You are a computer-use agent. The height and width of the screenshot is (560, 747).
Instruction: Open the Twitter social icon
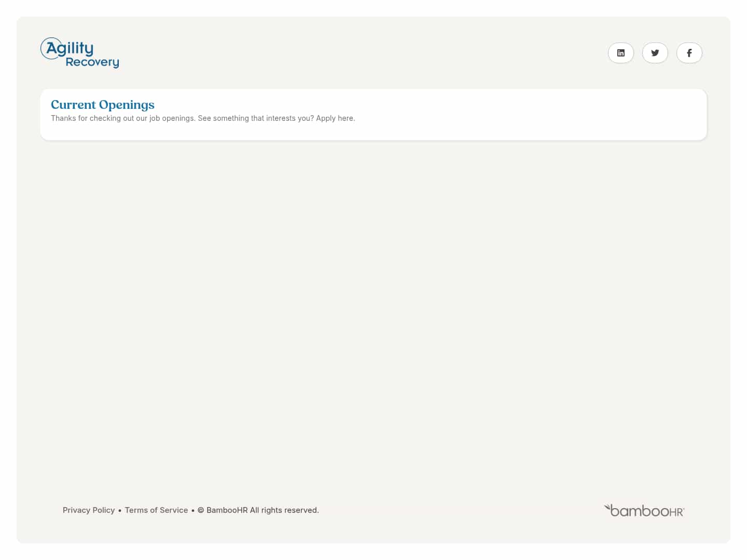(655, 53)
